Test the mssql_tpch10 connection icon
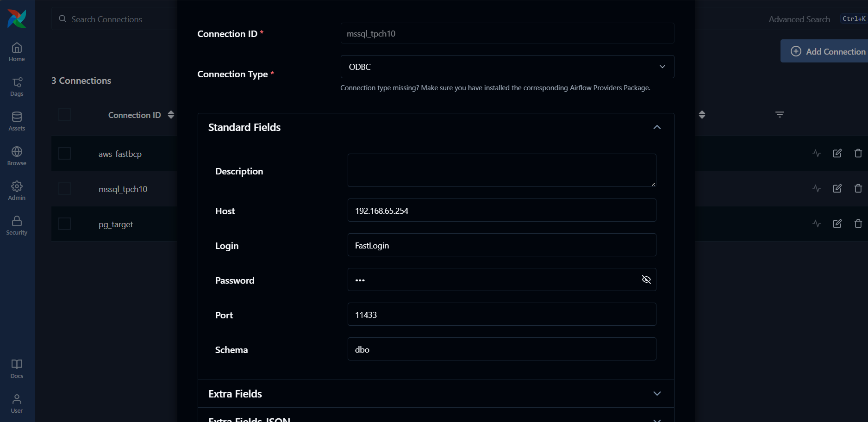868x422 pixels. 817,188
